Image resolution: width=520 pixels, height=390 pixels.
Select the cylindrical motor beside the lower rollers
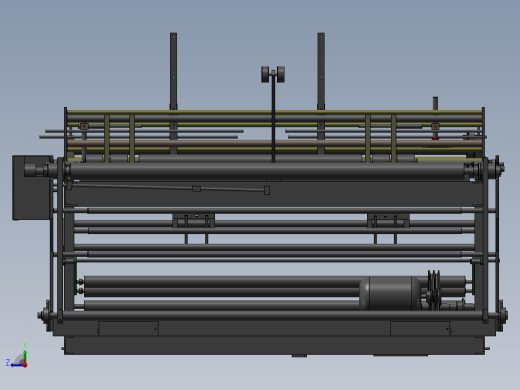(390, 293)
